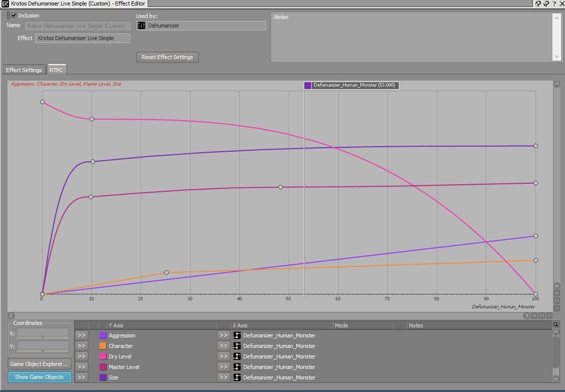The width and height of the screenshot is (565, 392).
Task: Click the Defumanizer_Human_Monster (53.000) cursor label
Action: (x=355, y=86)
